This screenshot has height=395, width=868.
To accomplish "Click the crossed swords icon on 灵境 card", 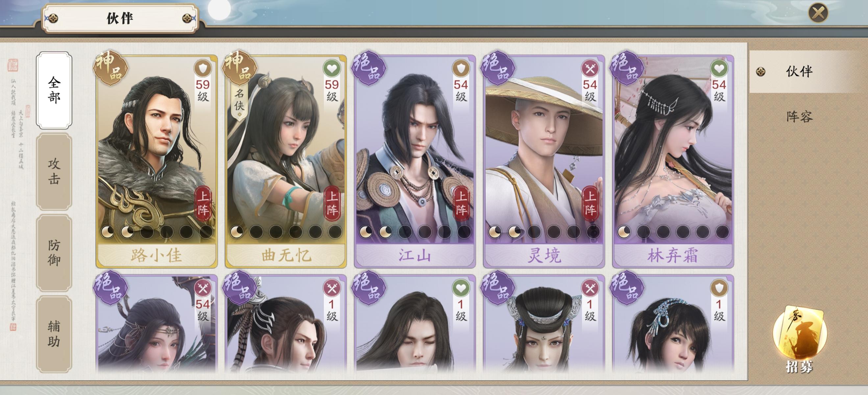I will 590,68.
